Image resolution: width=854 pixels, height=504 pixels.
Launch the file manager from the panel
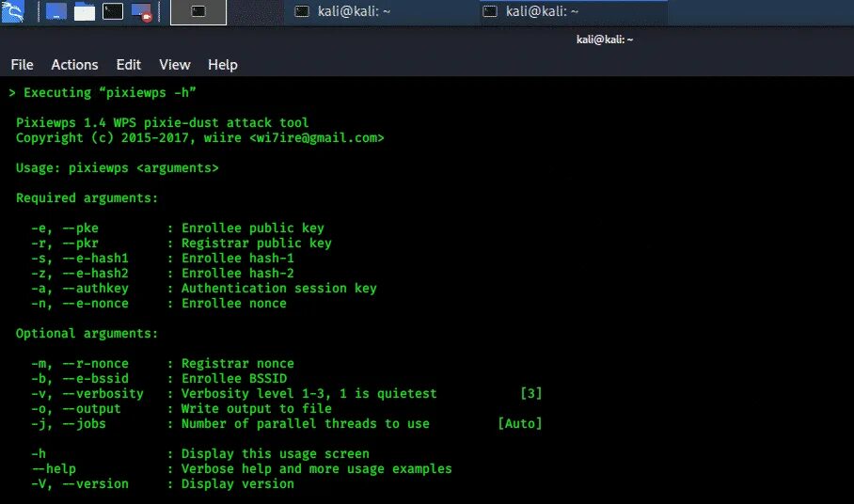click(85, 11)
